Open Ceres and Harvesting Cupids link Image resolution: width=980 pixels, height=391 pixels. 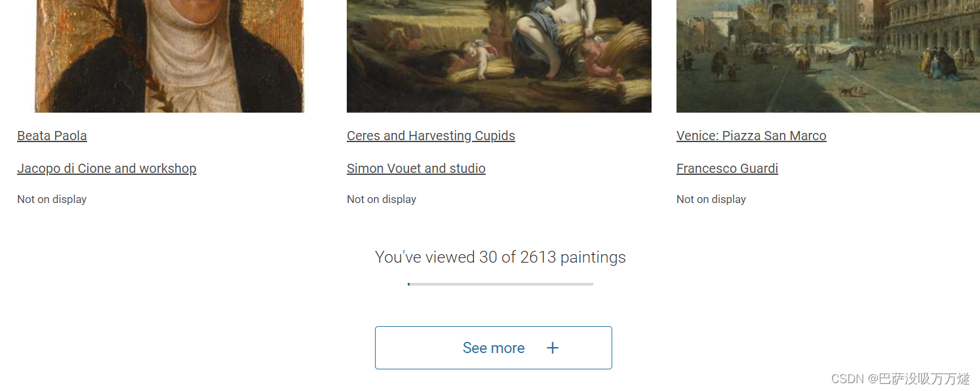point(431,136)
